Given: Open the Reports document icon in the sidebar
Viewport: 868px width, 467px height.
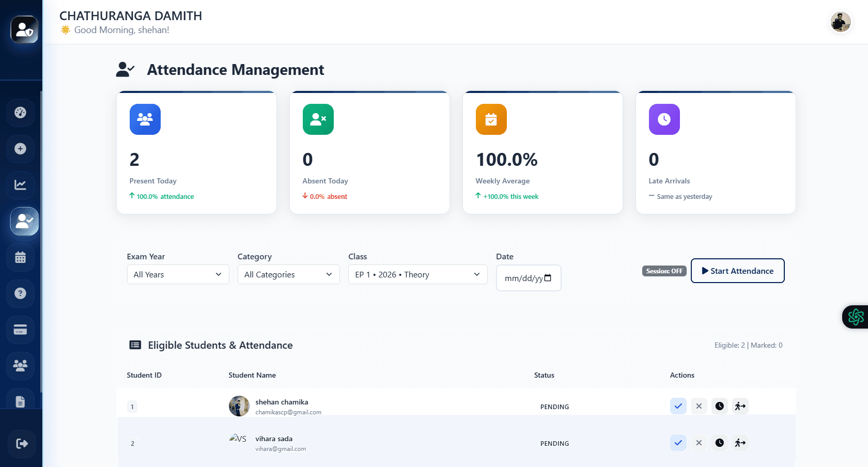Looking at the screenshot, I should point(20,400).
